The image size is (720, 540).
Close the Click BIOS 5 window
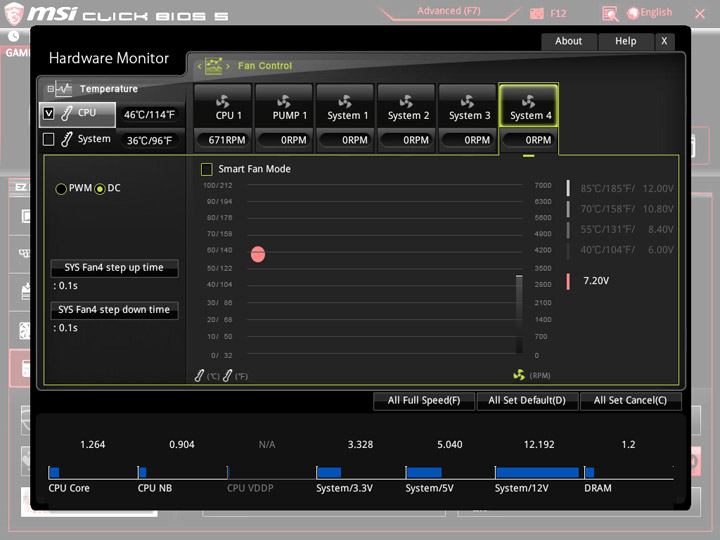(x=700, y=14)
